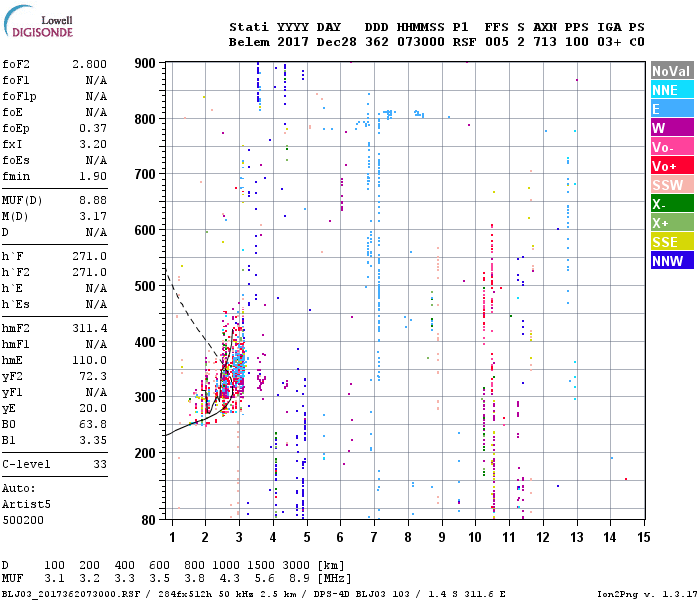Click the yF2 value 72.3
The image size is (700, 600).
[93, 376]
